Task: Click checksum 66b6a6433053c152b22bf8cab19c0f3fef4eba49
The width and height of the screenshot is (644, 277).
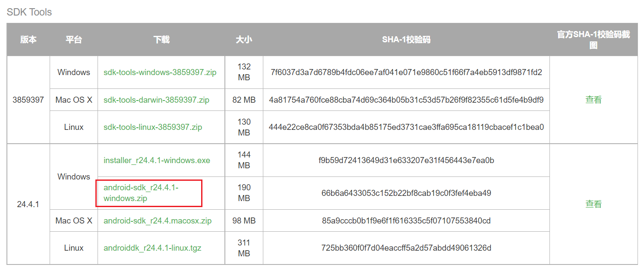Action: [x=406, y=193]
